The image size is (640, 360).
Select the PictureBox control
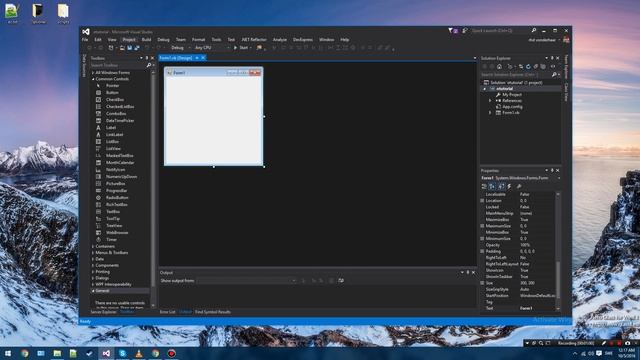click(x=116, y=184)
